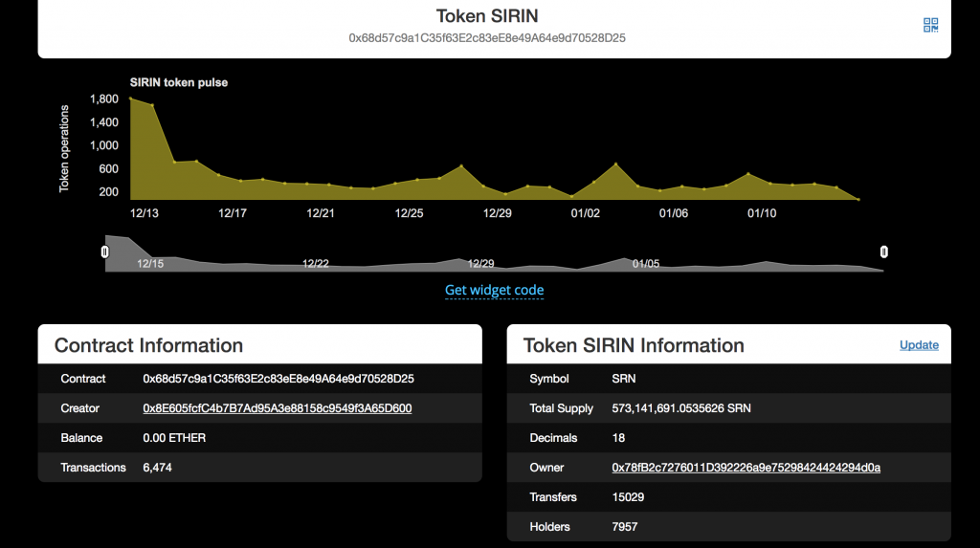
Task: Click the 12/29 marker in the range selector
Action: (x=480, y=263)
